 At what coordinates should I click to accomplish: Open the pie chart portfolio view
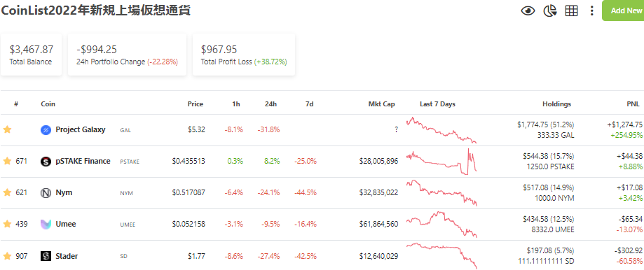549,10
